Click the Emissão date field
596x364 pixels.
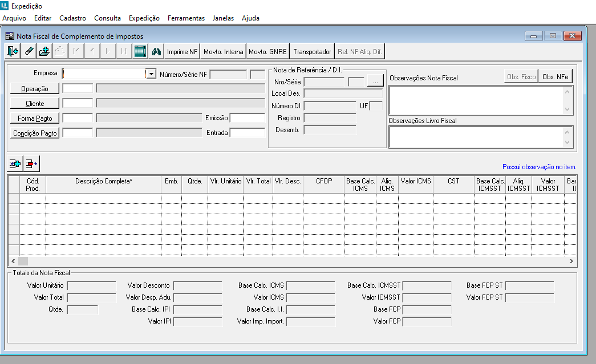click(248, 118)
